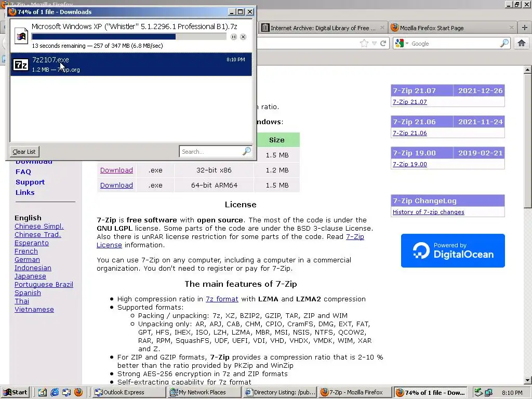Open the Support page in the sidebar
The height and width of the screenshot is (399, 532).
(30, 182)
